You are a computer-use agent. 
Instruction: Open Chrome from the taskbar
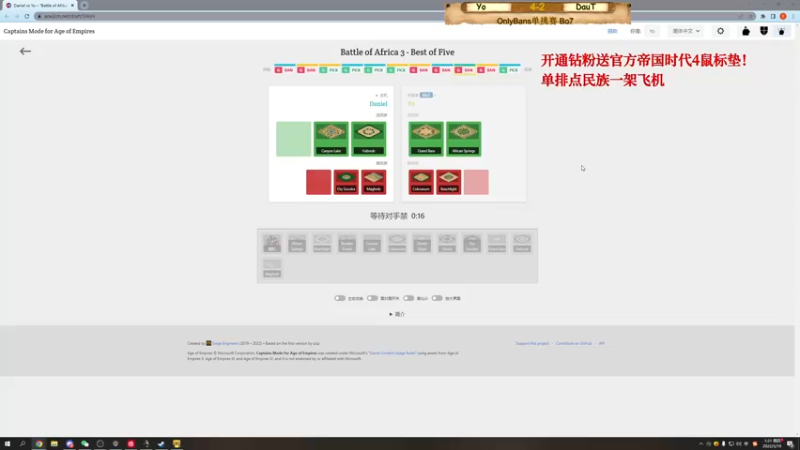[39, 444]
